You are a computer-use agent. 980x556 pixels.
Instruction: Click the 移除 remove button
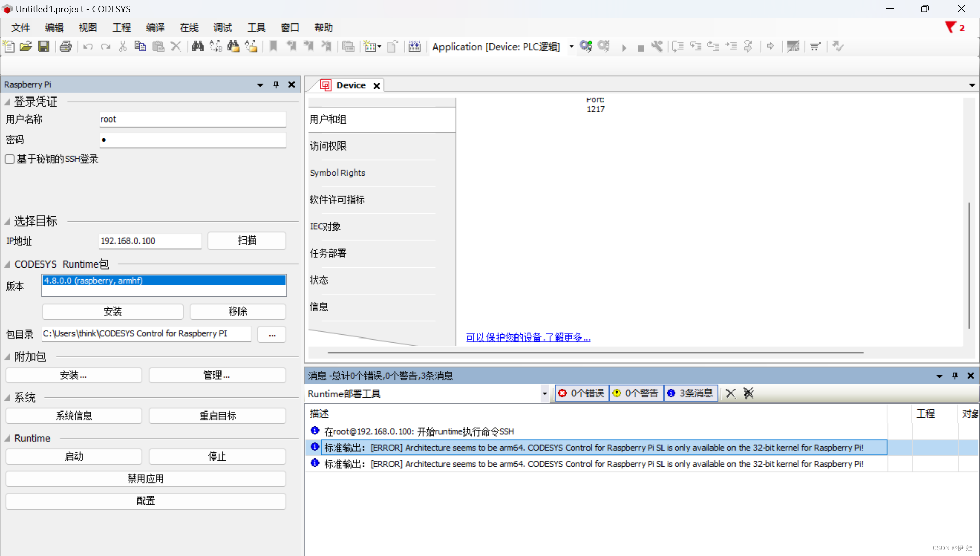(x=238, y=311)
